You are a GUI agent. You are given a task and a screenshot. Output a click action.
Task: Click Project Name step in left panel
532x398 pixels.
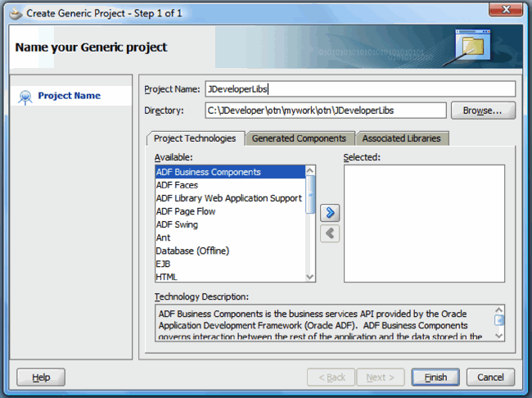(x=70, y=96)
